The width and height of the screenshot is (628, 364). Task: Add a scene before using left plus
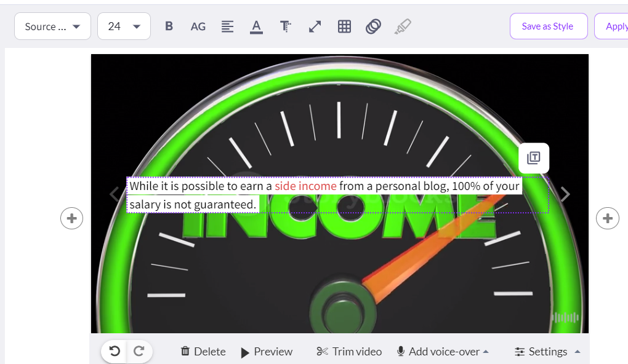pyautogui.click(x=71, y=218)
